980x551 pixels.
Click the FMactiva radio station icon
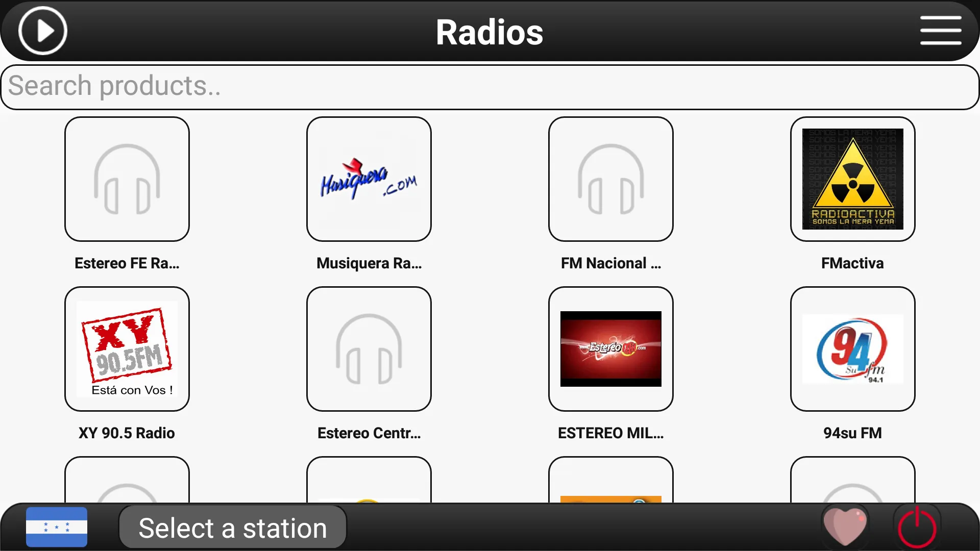(x=852, y=179)
